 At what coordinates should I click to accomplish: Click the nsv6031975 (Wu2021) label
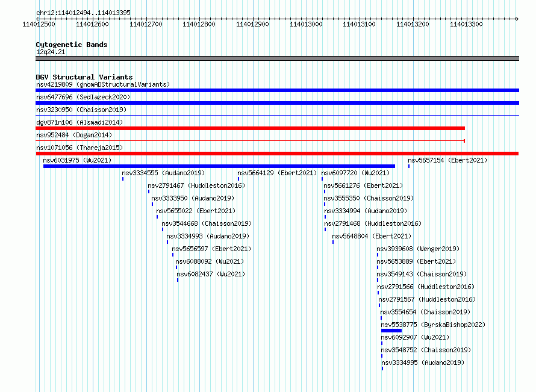click(x=77, y=160)
